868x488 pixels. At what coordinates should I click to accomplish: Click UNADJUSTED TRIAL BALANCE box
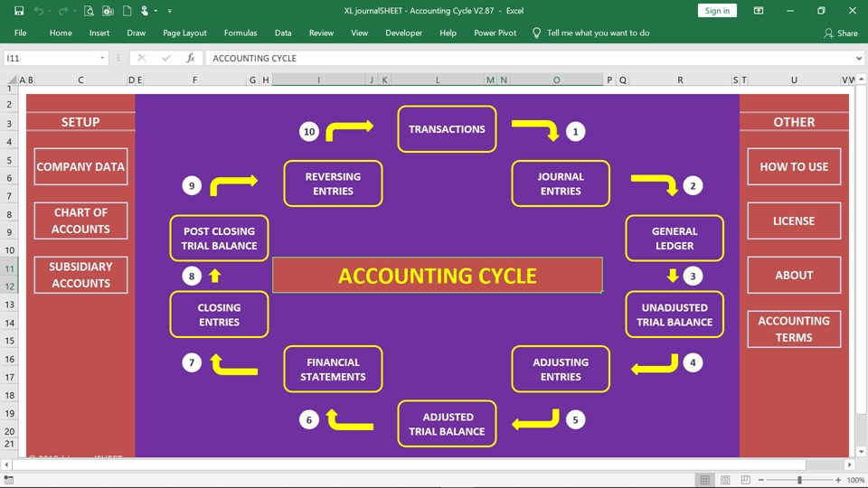675,314
